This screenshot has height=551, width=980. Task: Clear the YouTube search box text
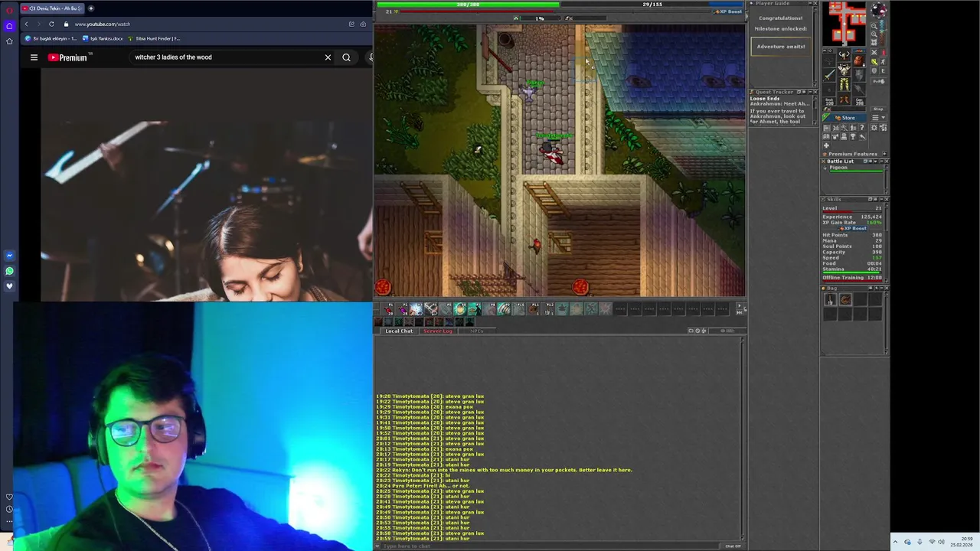[328, 57]
